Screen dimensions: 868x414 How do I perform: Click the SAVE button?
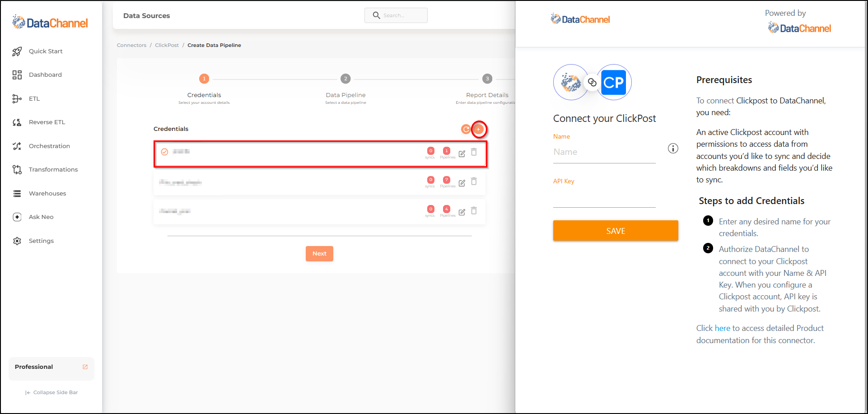pyautogui.click(x=616, y=231)
